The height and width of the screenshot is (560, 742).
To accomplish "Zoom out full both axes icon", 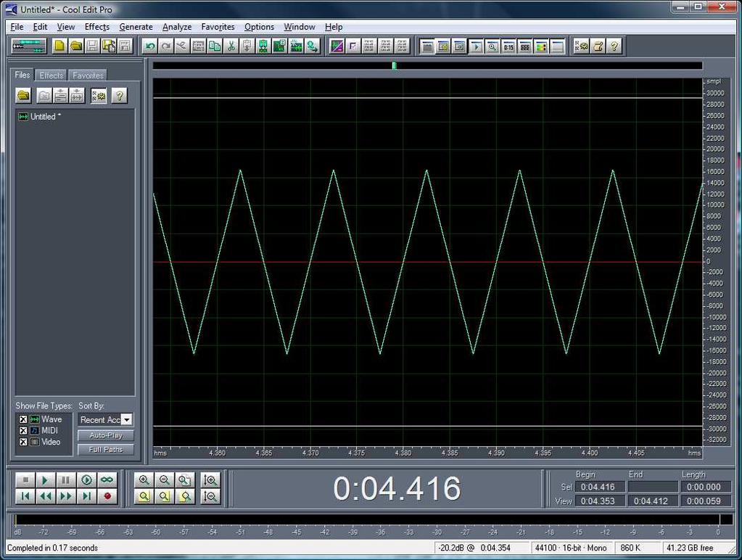I will pos(184,480).
